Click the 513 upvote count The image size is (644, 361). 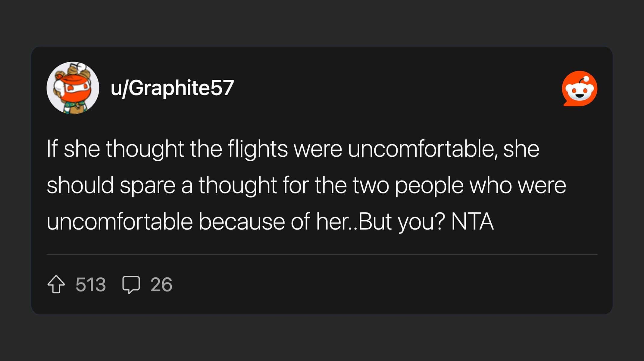coord(91,285)
